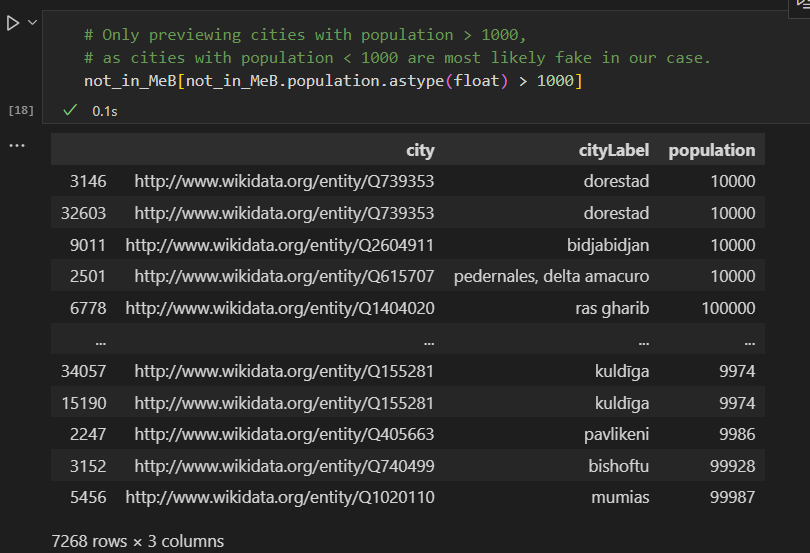Click the green success checkmark icon
The image size is (810, 553).
[x=70, y=110]
